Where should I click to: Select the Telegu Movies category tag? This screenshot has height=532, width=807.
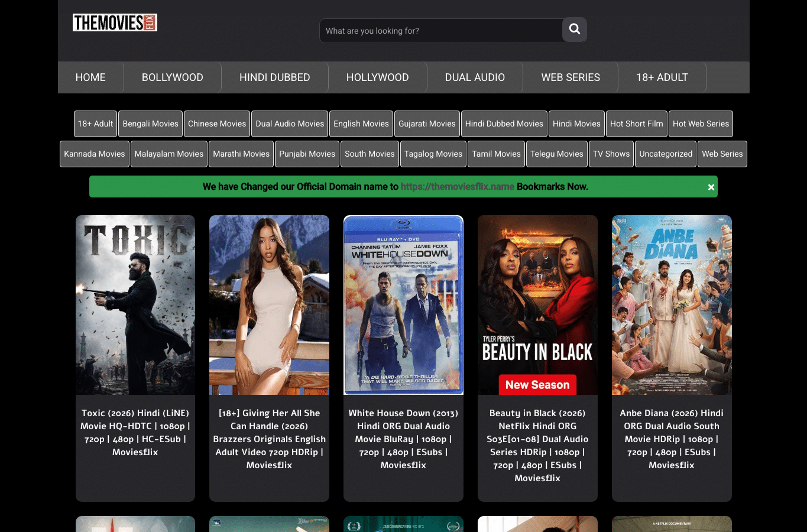557,154
